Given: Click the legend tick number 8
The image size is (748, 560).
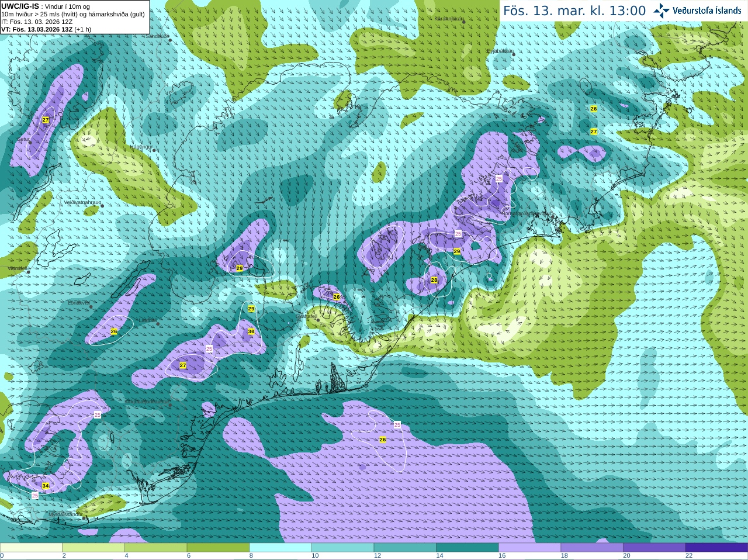Looking at the screenshot, I should [x=251, y=556].
